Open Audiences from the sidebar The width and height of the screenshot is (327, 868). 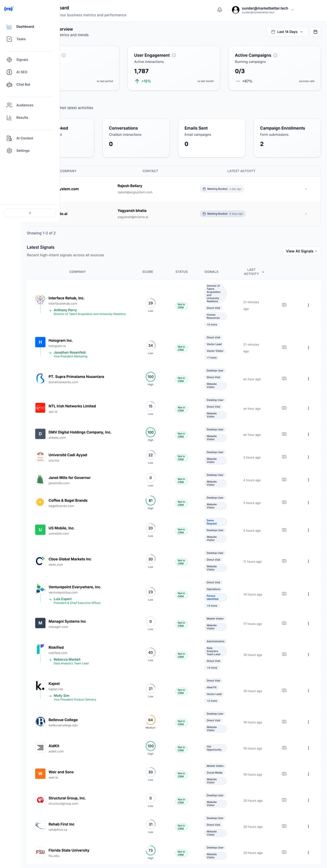pos(25,105)
